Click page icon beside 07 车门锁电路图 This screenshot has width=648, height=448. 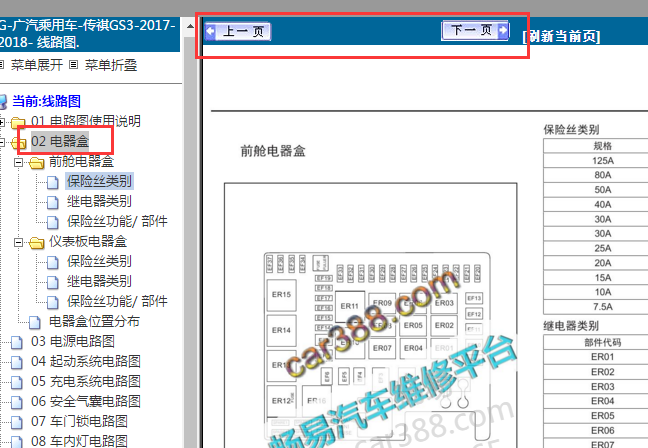coord(17,422)
